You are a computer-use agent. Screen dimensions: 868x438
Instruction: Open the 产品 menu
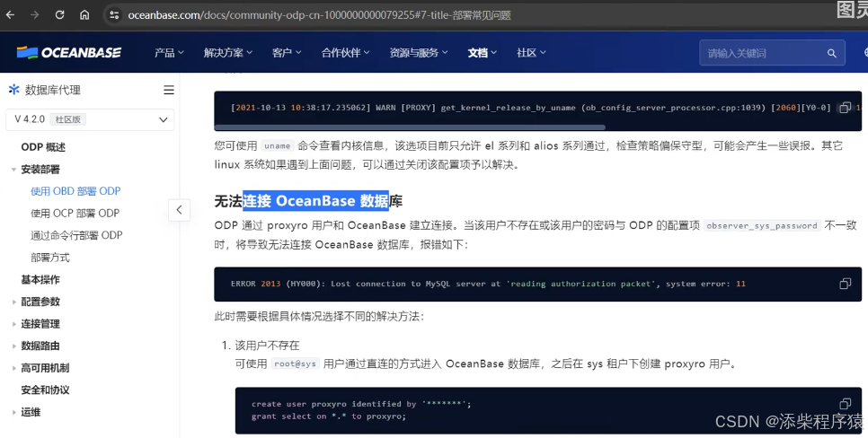169,53
